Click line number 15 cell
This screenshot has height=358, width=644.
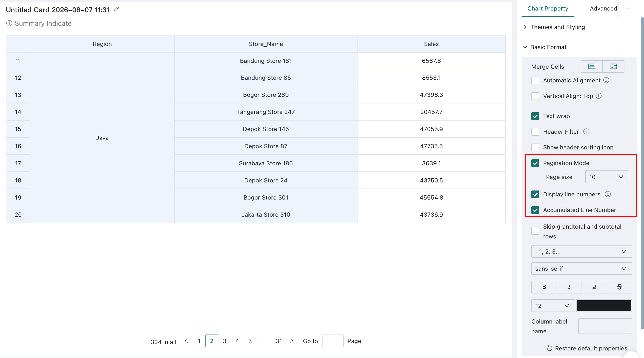coord(18,129)
